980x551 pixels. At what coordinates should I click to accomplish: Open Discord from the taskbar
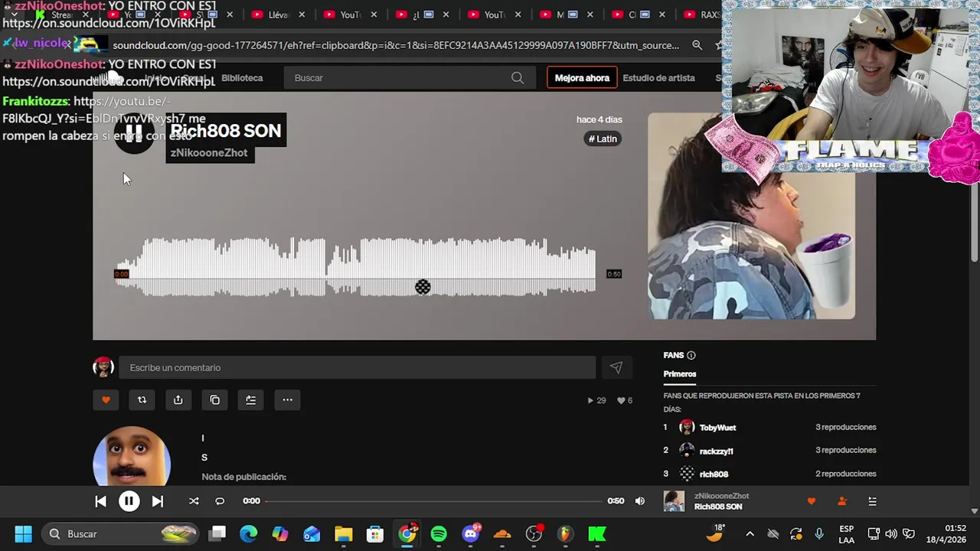coord(470,533)
